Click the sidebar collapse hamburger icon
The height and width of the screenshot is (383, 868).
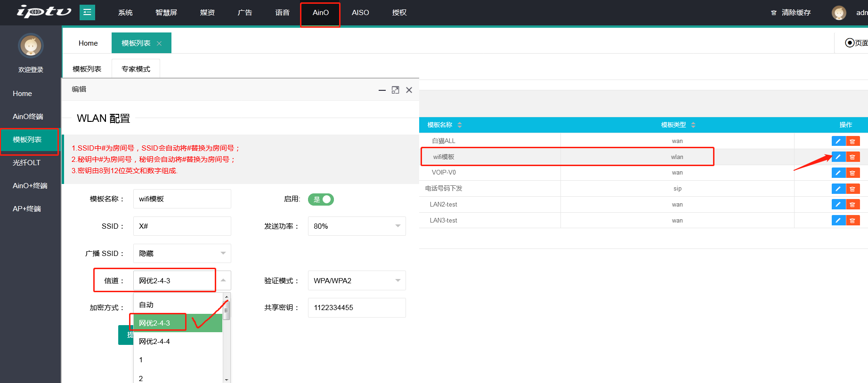(x=87, y=12)
